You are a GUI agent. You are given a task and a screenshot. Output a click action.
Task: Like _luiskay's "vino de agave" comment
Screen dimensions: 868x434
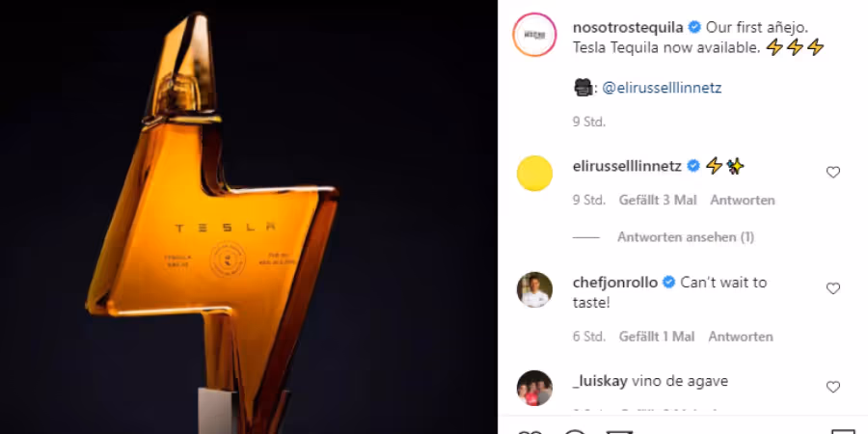[833, 387]
